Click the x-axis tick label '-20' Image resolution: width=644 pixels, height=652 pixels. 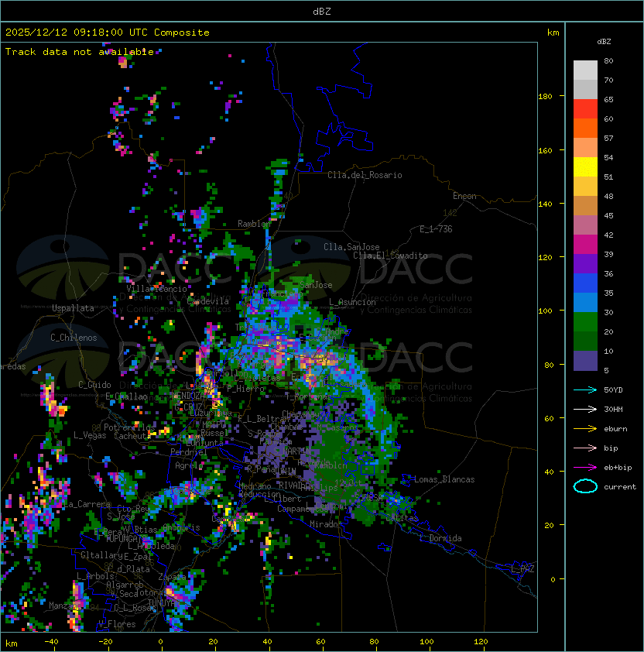click(105, 642)
